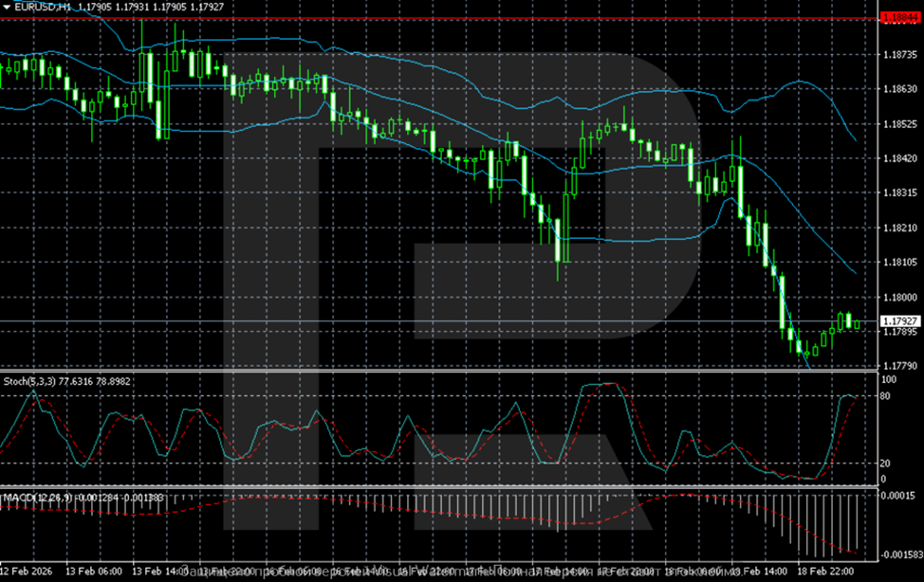Click the stochastic 20 level scale label

point(885,463)
